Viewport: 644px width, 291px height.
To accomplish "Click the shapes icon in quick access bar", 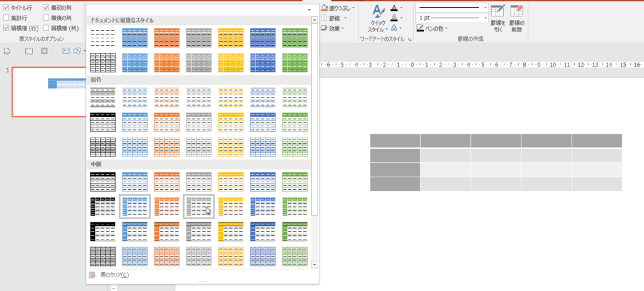I will coord(77,51).
